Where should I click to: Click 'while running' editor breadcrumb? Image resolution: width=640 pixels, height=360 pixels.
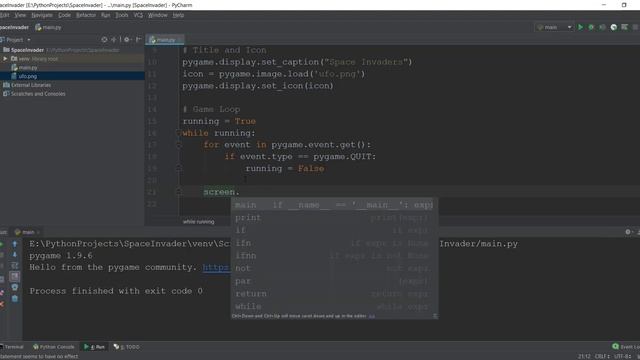198,222
